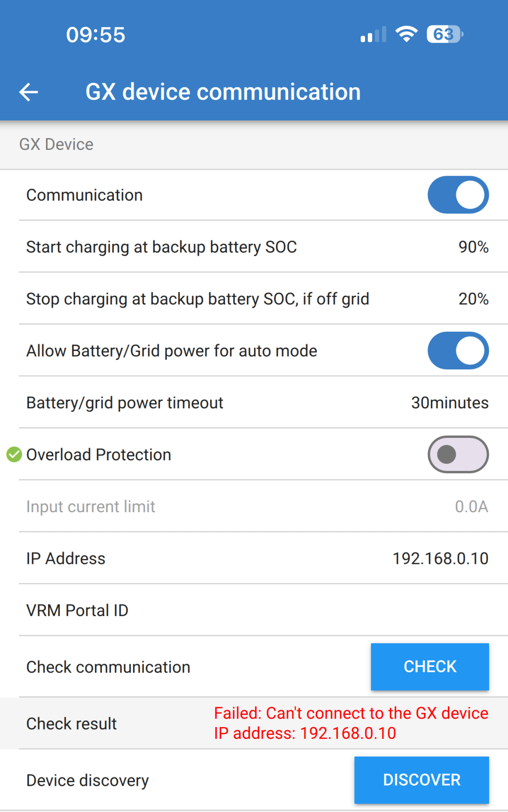Tap the Wi-Fi status icon
Viewport: 508px width, 812px height.
click(406, 34)
